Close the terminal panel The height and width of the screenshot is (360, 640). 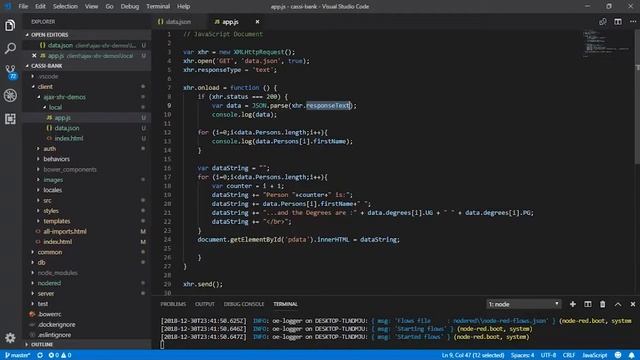(633, 304)
